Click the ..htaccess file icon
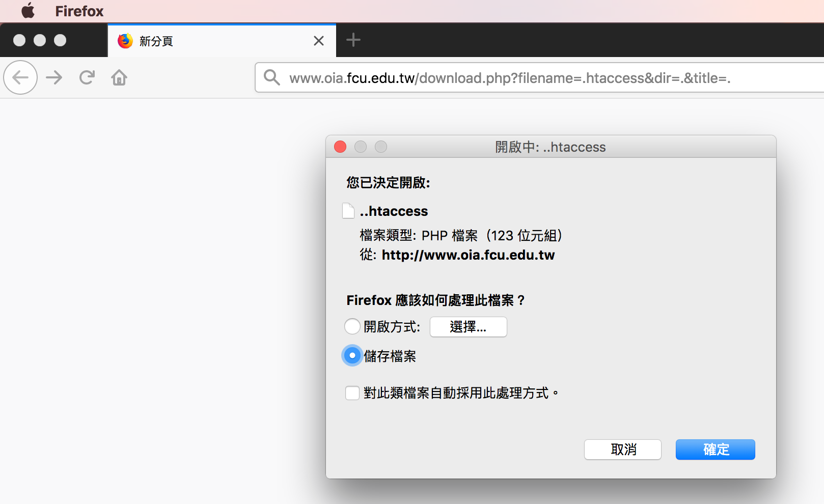Image resolution: width=824 pixels, height=504 pixels. coord(348,211)
